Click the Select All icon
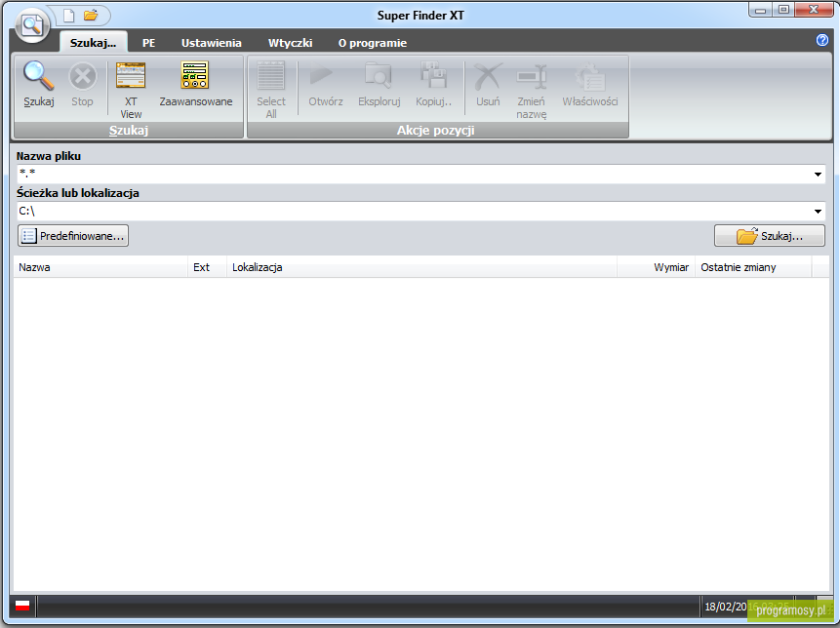 click(271, 76)
